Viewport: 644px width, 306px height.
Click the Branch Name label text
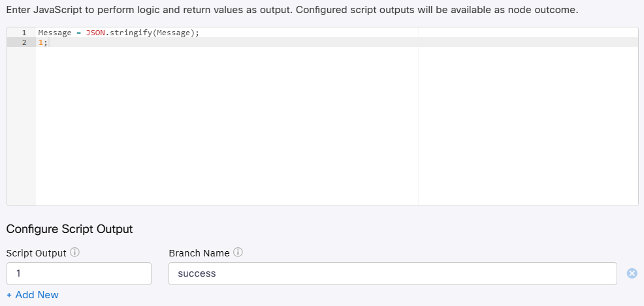[199, 252]
